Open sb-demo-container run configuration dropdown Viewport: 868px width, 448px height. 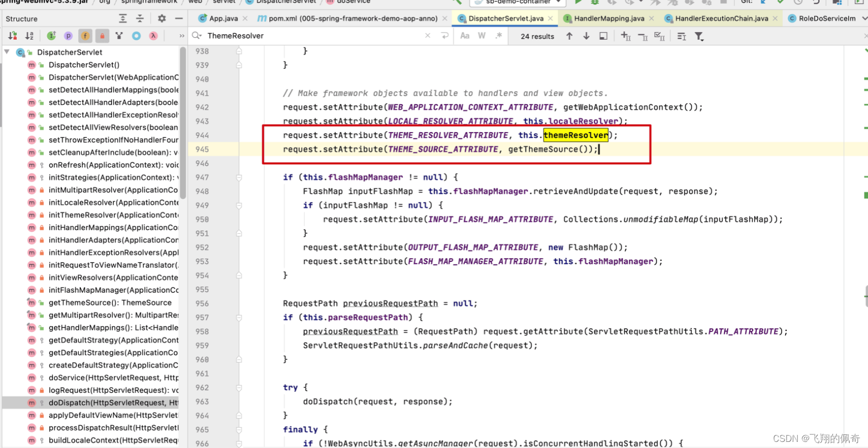[518, 2]
